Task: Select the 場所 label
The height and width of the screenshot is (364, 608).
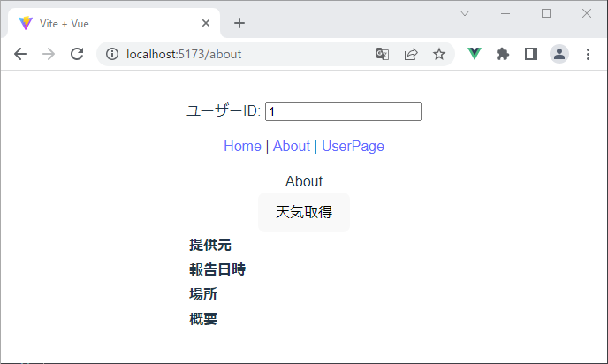Action: click(203, 294)
